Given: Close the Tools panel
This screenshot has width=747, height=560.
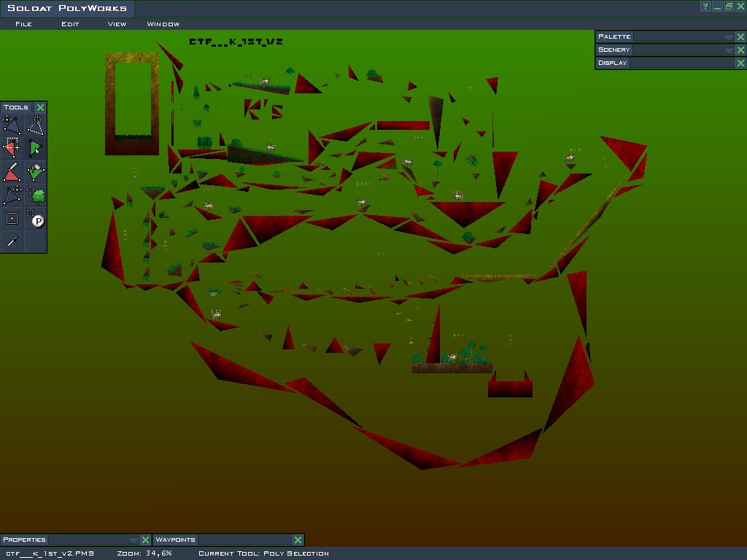Looking at the screenshot, I should 41,107.
